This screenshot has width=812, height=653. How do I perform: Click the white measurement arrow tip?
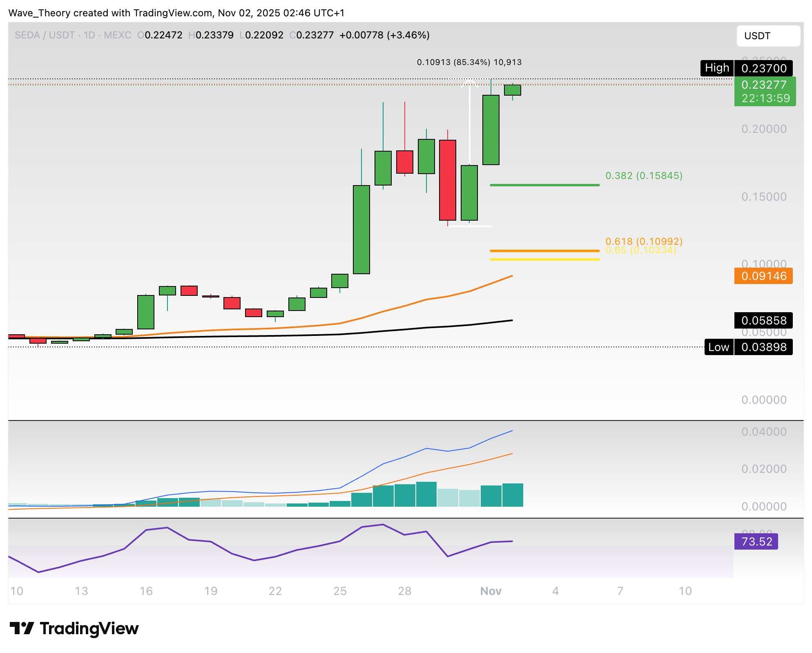coord(470,80)
